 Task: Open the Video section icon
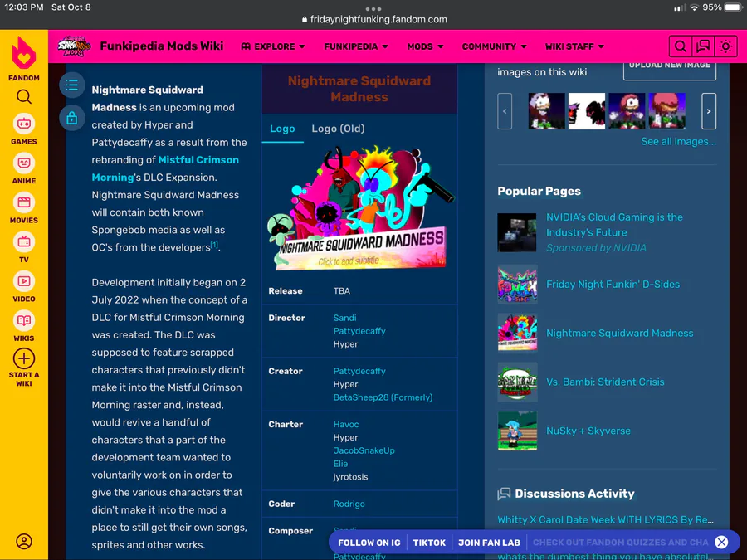24,281
